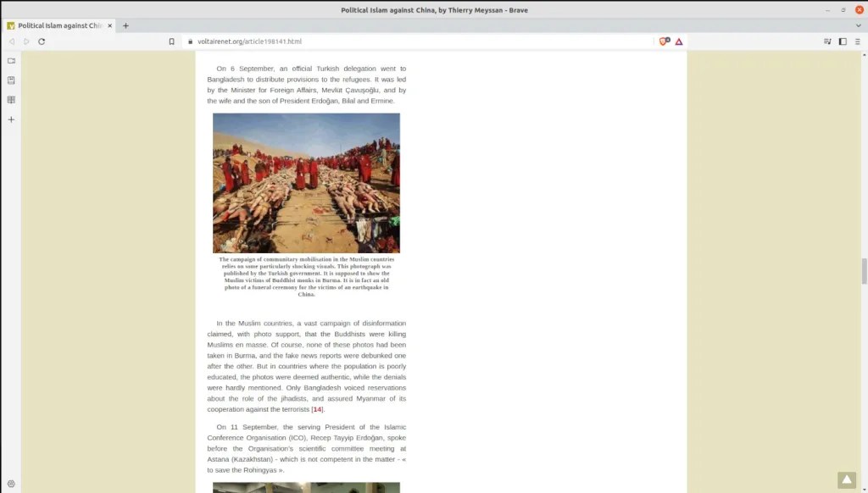Open a new tab with the plus button
868x493 pixels.
click(125, 25)
